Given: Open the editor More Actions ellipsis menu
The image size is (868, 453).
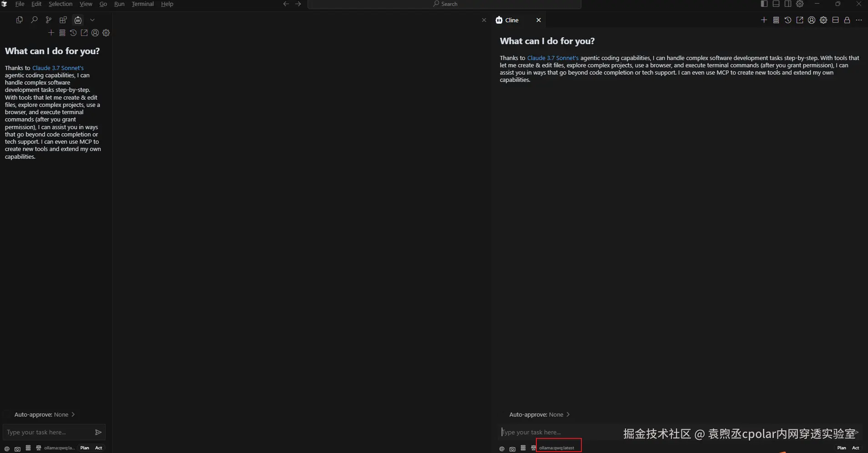Looking at the screenshot, I should (x=859, y=20).
